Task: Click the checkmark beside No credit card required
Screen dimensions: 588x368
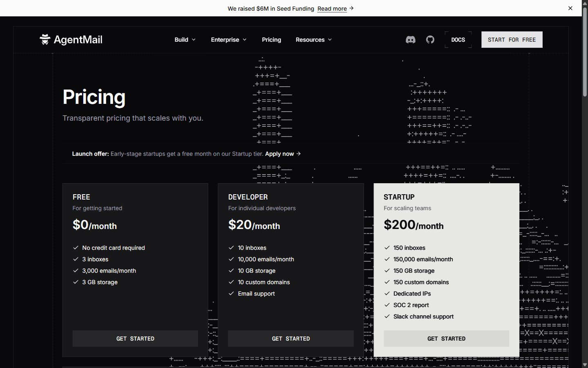Action: pos(76,248)
